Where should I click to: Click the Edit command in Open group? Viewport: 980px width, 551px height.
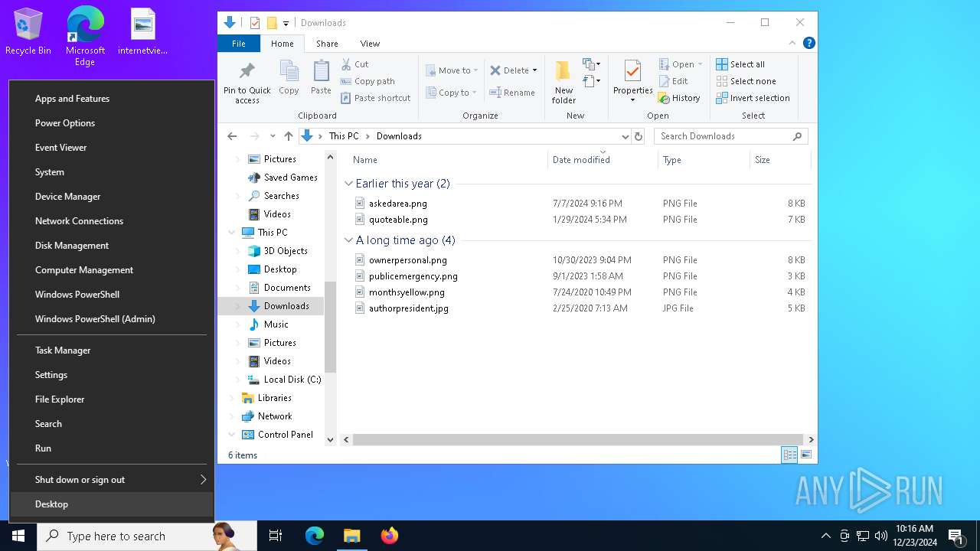[673, 81]
